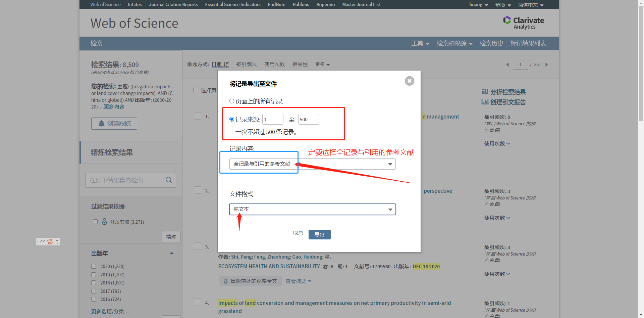Image resolution: width=644 pixels, height=318 pixels.
Task: Click the record range end field
Action: point(309,119)
